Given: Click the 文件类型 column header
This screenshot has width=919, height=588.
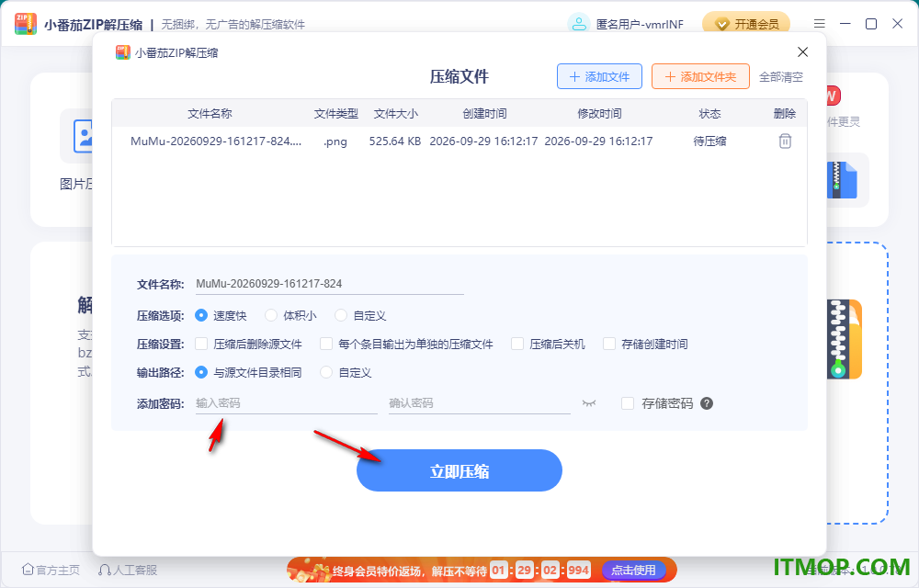Looking at the screenshot, I should 335,114.
